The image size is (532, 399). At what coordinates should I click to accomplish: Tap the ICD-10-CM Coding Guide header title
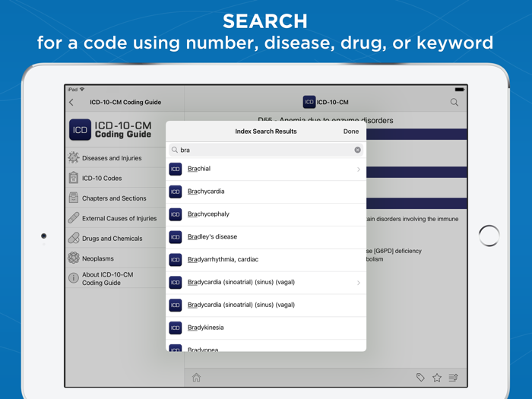pos(125,102)
